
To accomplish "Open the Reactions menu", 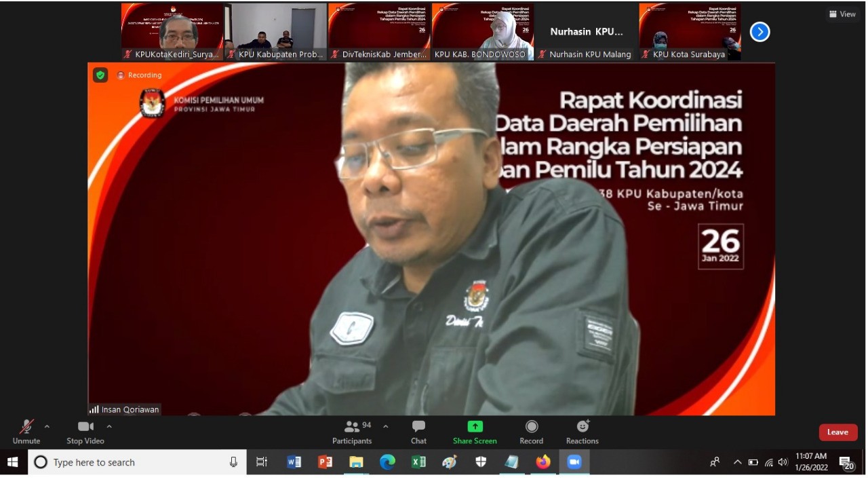I will click(x=582, y=432).
